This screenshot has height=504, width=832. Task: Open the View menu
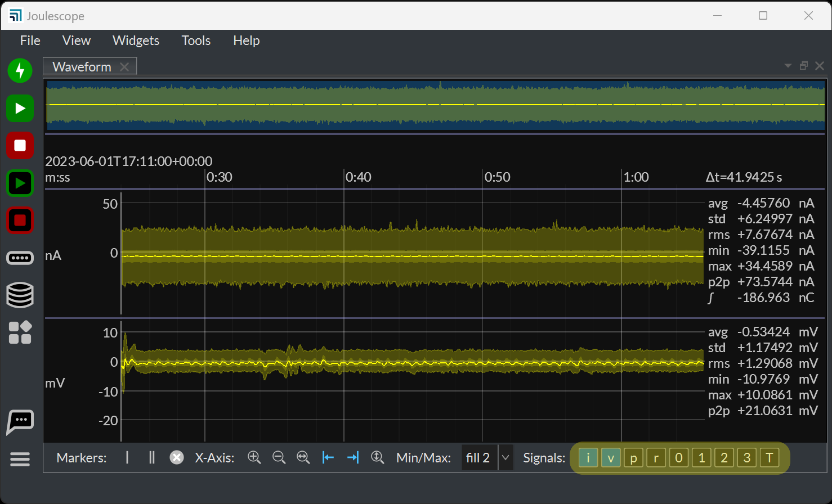tap(77, 40)
